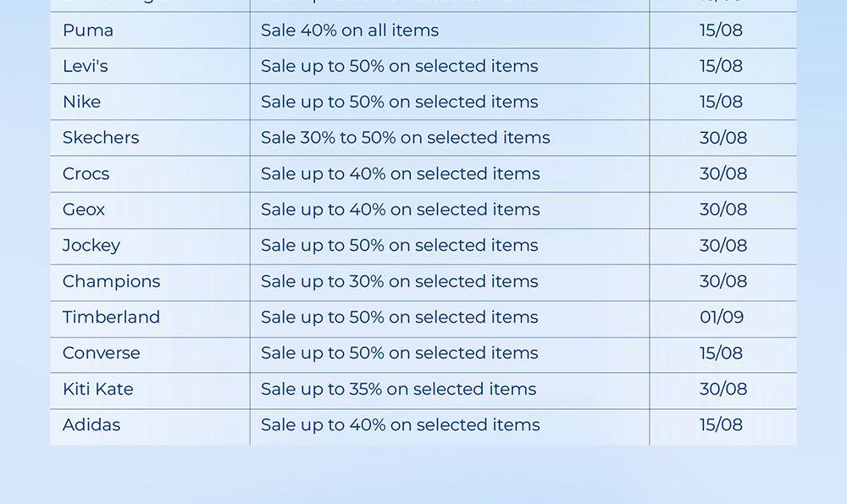Click the Geox brand cell
Image resolution: width=847 pixels, height=504 pixels.
tap(84, 209)
